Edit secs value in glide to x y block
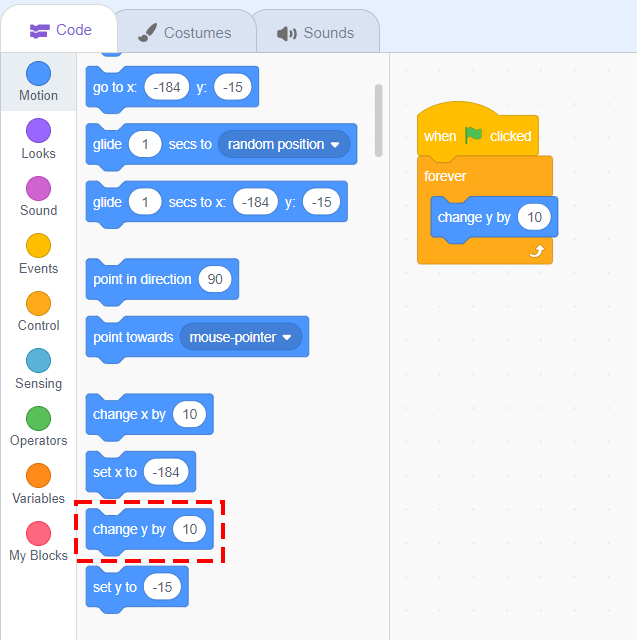The height and width of the screenshot is (640, 637). pyautogui.click(x=145, y=202)
